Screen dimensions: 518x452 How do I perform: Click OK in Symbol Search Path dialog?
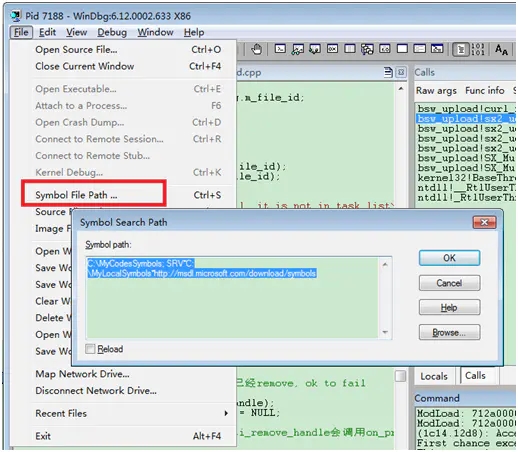[449, 258]
